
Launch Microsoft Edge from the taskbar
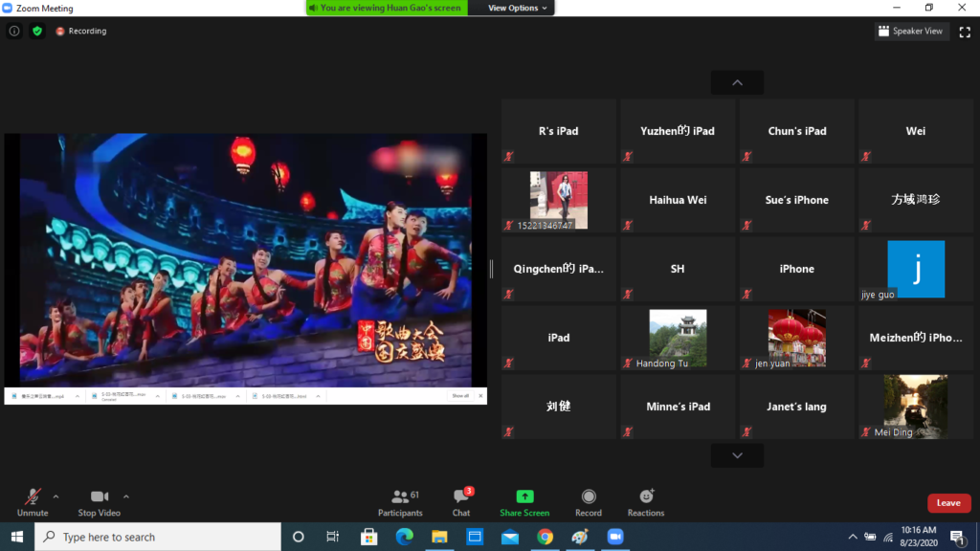[x=405, y=537]
